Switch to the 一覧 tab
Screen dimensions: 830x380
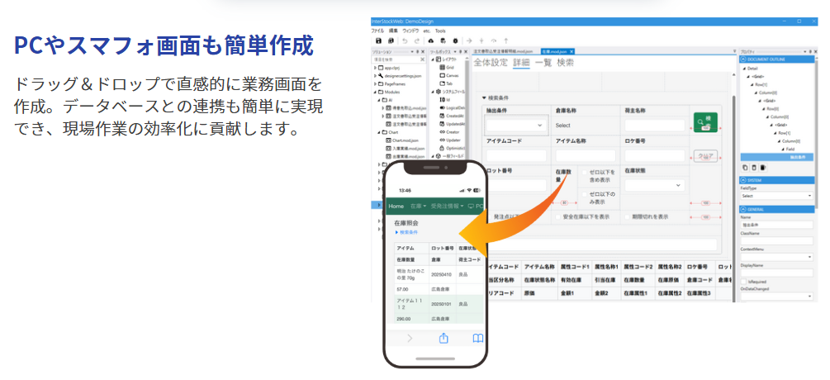[543, 62]
